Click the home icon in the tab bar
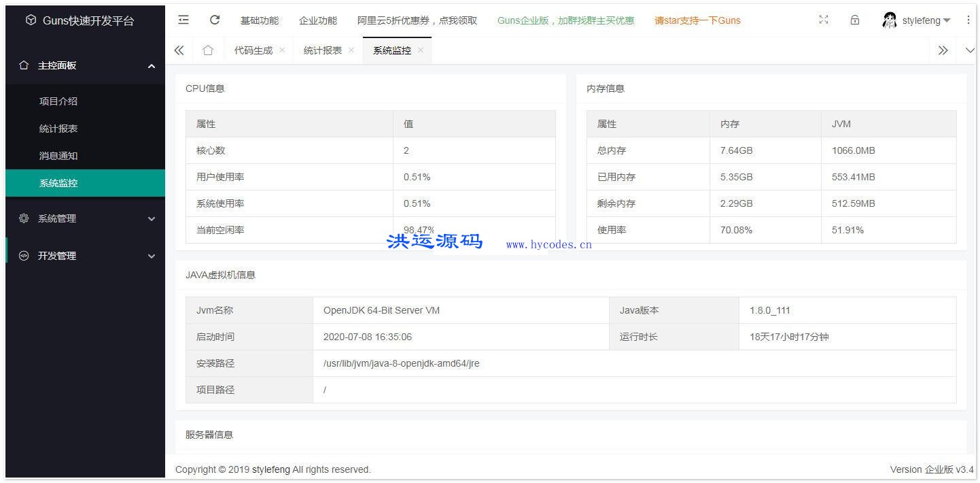 pyautogui.click(x=207, y=50)
